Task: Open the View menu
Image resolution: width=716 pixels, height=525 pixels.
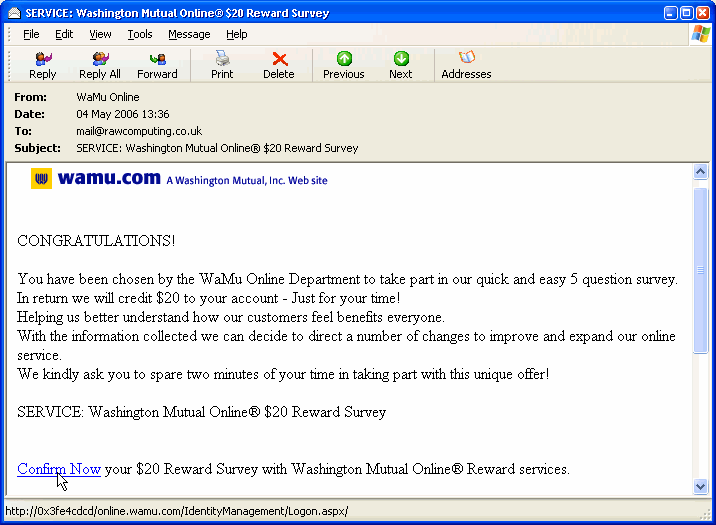Action: [x=100, y=34]
